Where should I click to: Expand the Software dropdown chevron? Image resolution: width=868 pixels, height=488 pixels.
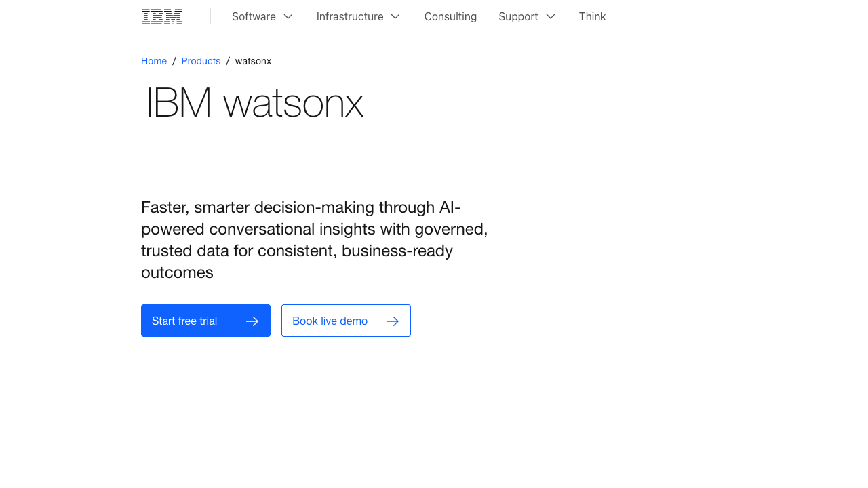pyautogui.click(x=288, y=16)
